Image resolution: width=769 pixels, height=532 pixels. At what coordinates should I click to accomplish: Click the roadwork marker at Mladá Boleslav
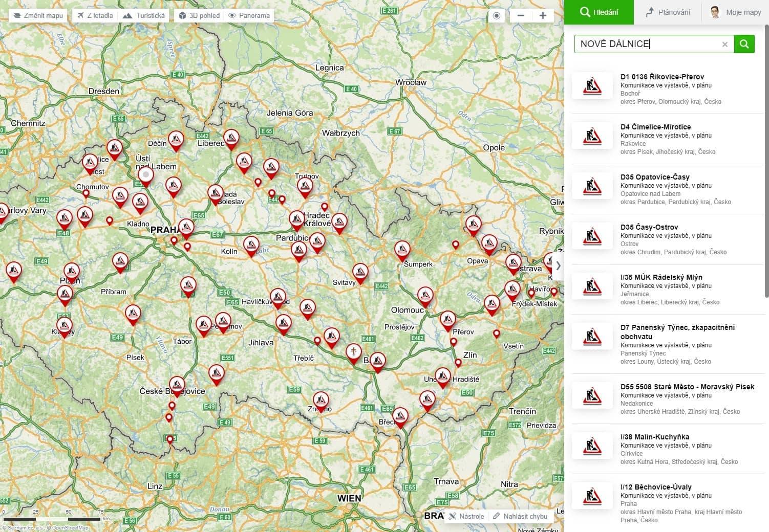[x=216, y=194]
